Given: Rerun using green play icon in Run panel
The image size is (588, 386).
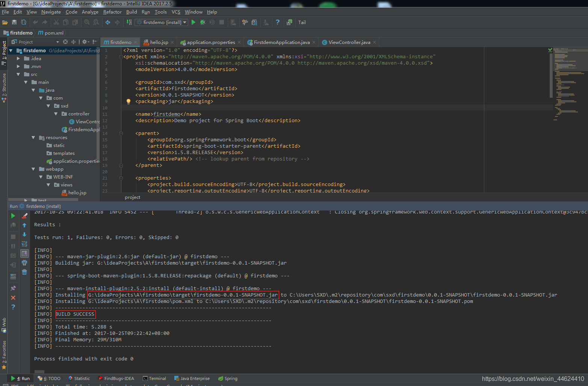Looking at the screenshot, I should tap(13, 216).
